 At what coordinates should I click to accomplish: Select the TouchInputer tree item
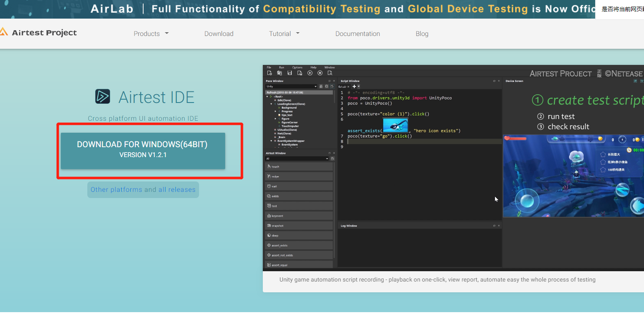tap(290, 126)
